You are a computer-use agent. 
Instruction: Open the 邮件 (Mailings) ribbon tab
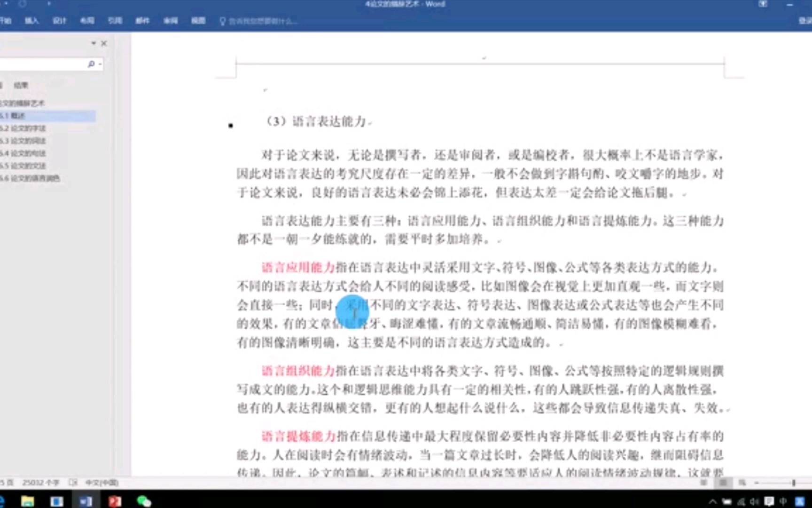tap(142, 21)
